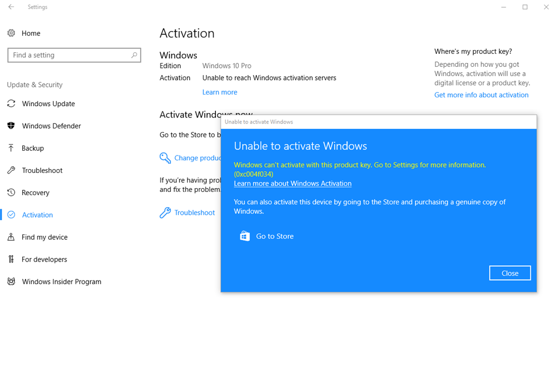Viewport: 557px width, 392px height.
Task: Click the search magnifier icon
Action: (x=134, y=55)
